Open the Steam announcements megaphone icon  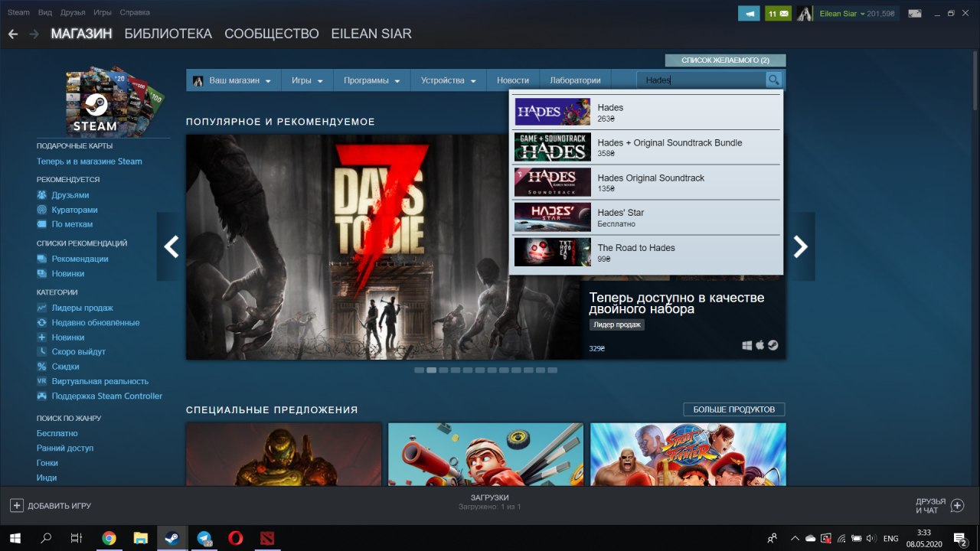point(749,13)
